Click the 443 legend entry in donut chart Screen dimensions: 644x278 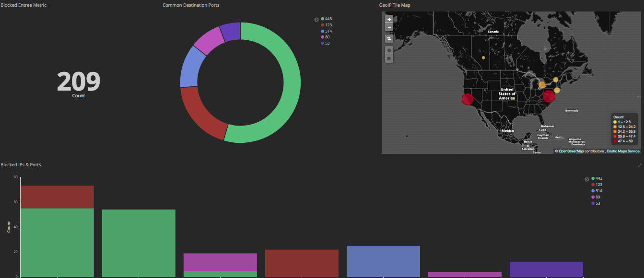point(326,19)
